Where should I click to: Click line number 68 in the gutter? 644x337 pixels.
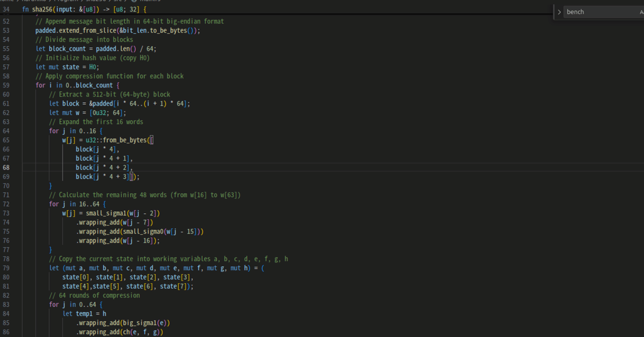click(x=6, y=167)
